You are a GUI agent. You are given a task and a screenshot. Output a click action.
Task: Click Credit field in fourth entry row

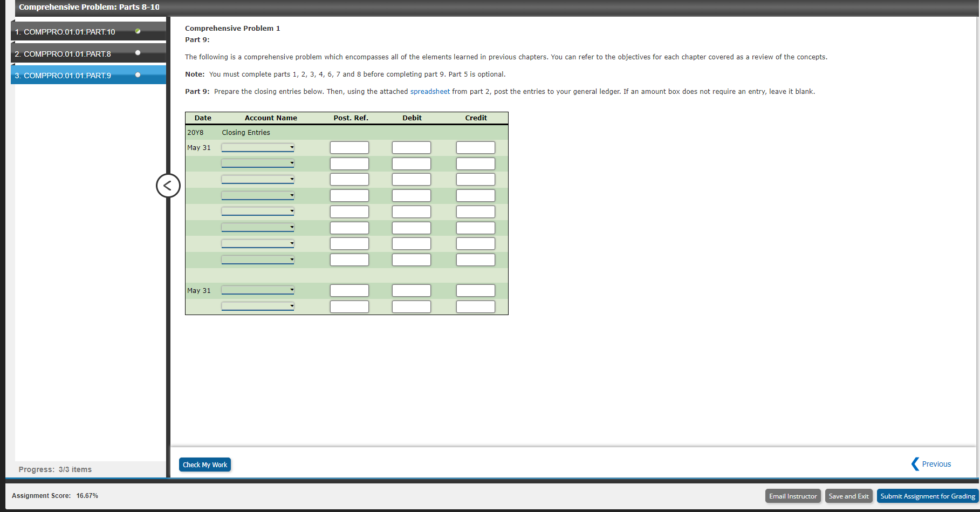[476, 195]
